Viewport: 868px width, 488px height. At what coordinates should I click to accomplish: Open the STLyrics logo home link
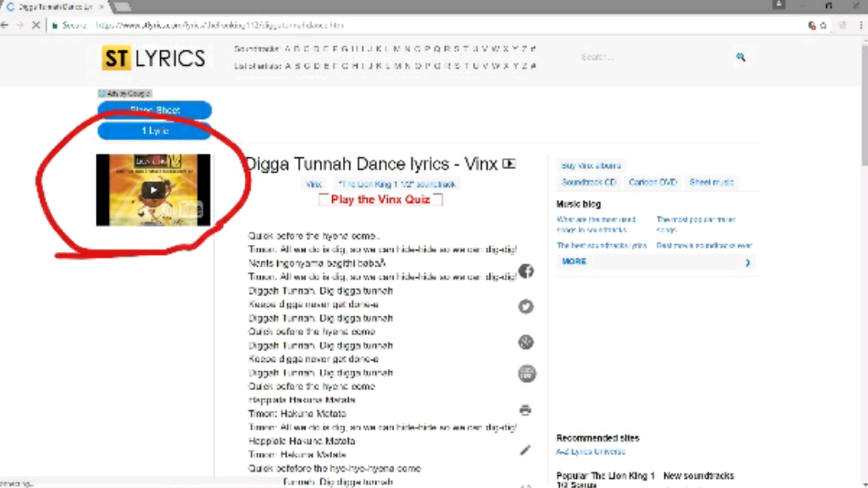pos(154,58)
